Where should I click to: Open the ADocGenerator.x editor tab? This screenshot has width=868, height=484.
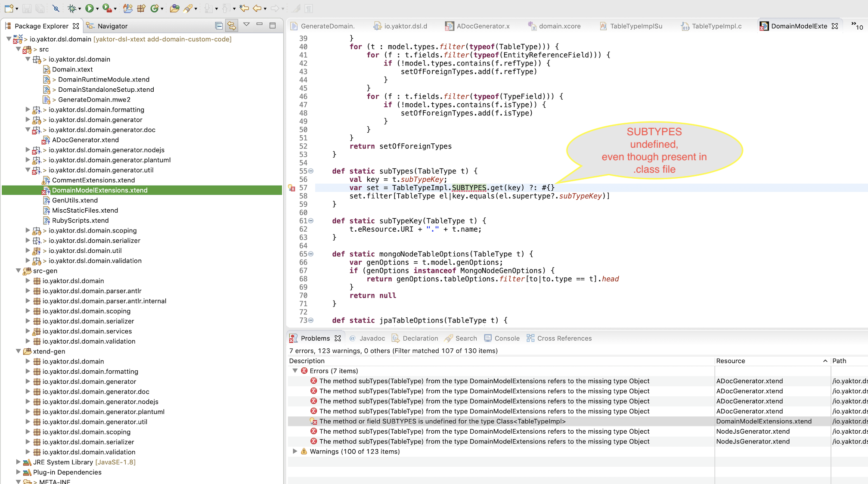tap(477, 26)
